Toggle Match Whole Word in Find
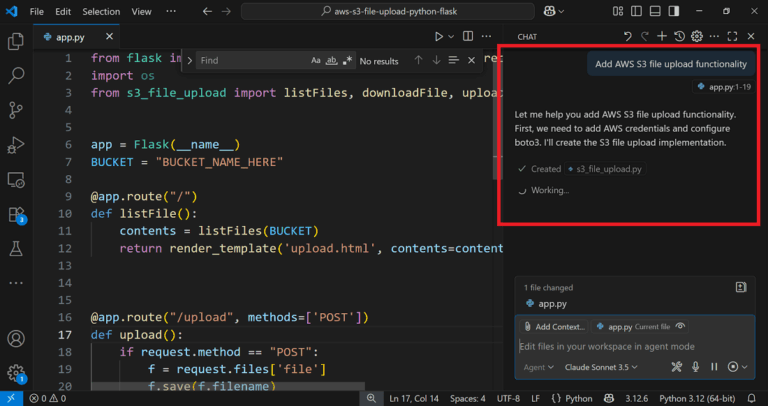The width and height of the screenshot is (768, 406). pos(332,61)
